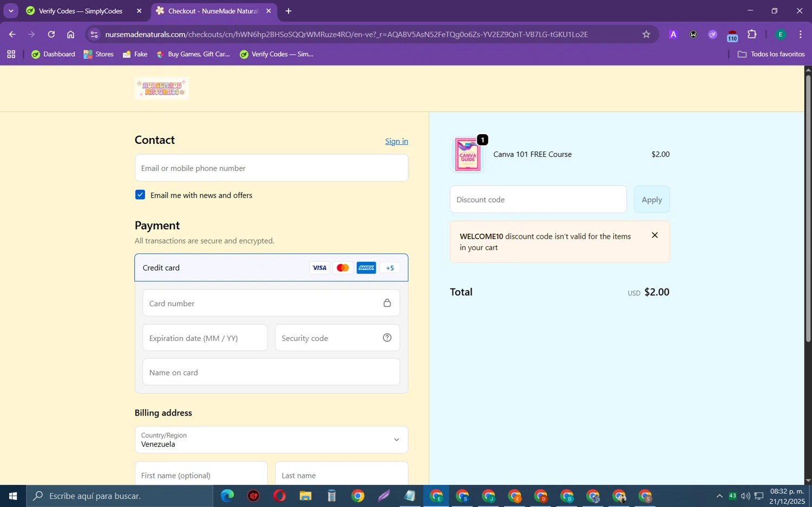Focus the Name on card field
This screenshot has width=812, height=507.
271,372
